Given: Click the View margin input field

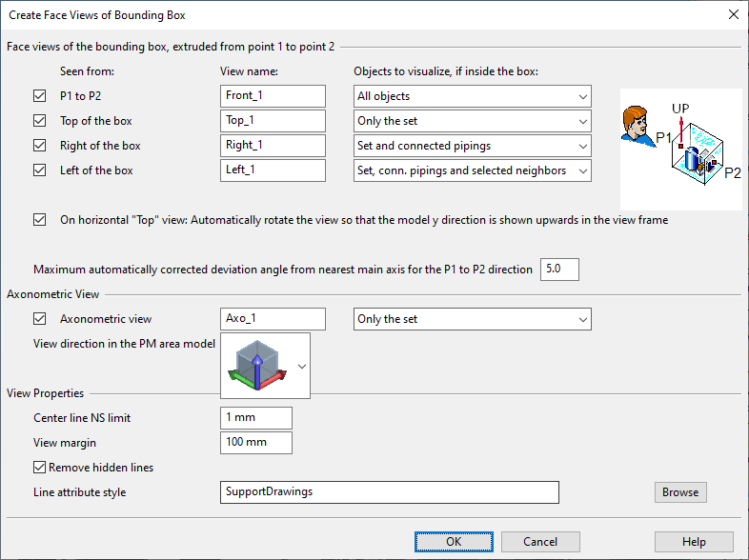Looking at the screenshot, I should [x=255, y=443].
